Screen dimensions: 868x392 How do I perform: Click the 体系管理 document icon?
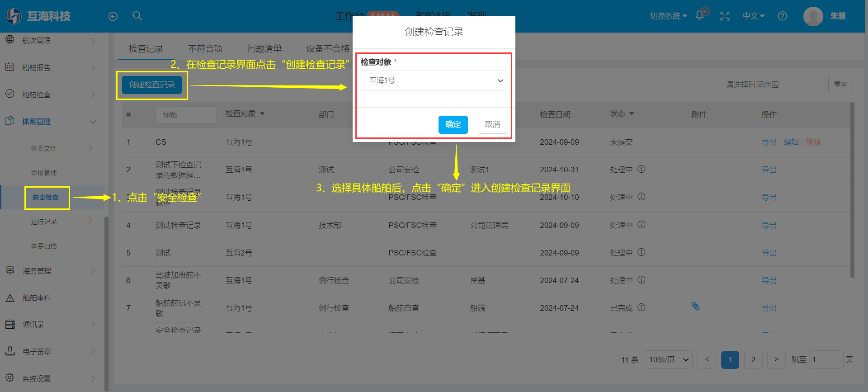(x=10, y=121)
